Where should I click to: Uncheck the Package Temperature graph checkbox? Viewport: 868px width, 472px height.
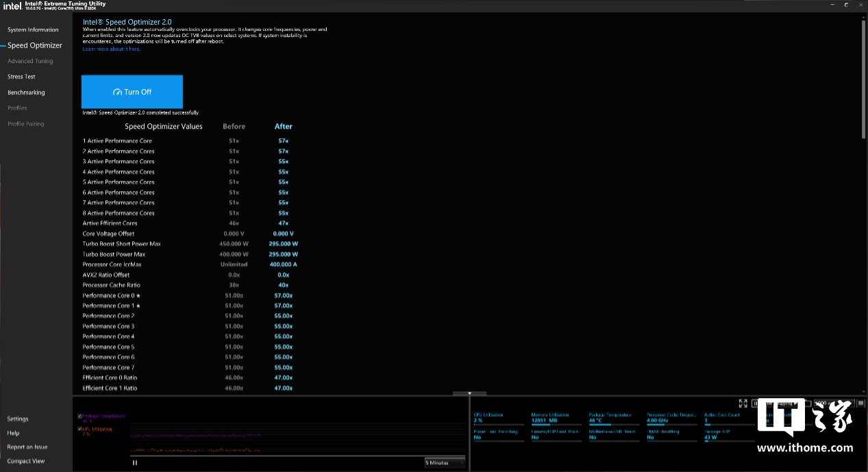pos(80,416)
